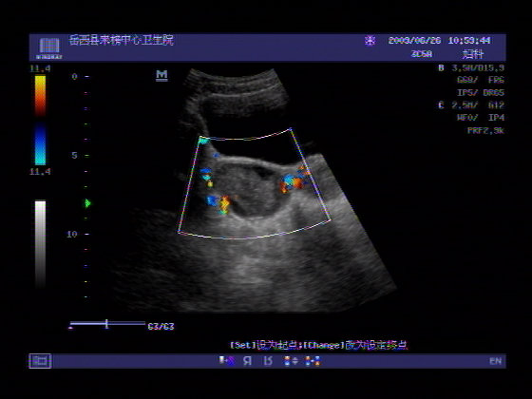This screenshot has height=399, width=532.
Task: Click the PRF 2.9k parameter
Action: click(x=485, y=131)
